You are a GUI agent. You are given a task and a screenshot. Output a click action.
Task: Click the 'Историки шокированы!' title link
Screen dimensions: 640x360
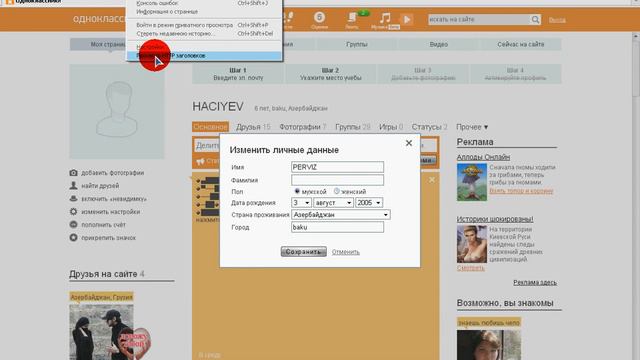coord(495,219)
